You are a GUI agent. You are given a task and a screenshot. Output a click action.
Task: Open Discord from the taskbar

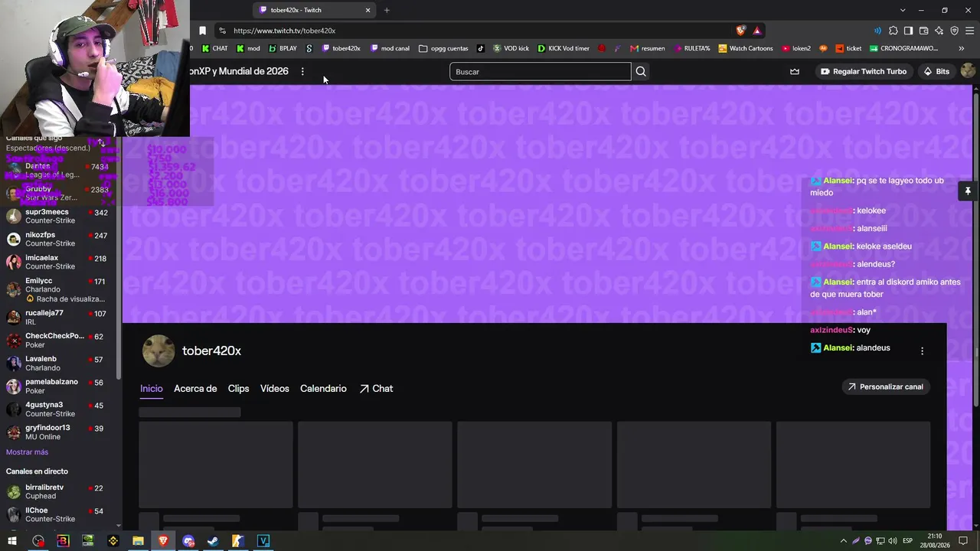click(x=188, y=541)
